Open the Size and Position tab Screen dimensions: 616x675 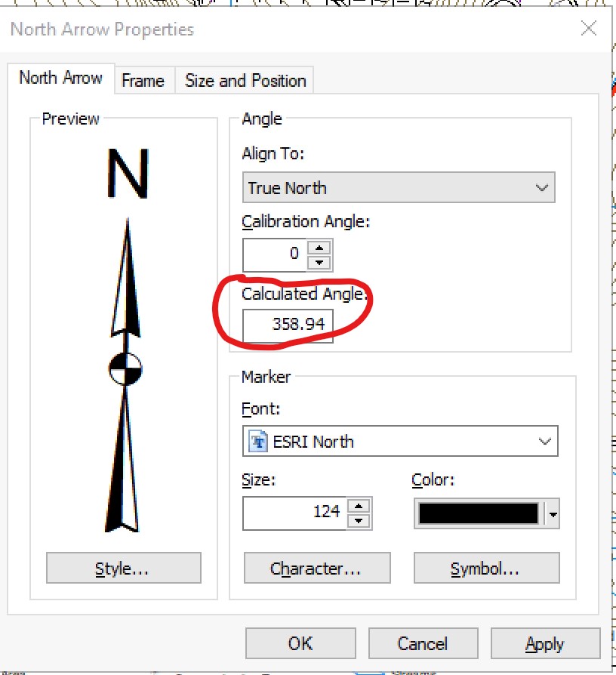coord(244,80)
